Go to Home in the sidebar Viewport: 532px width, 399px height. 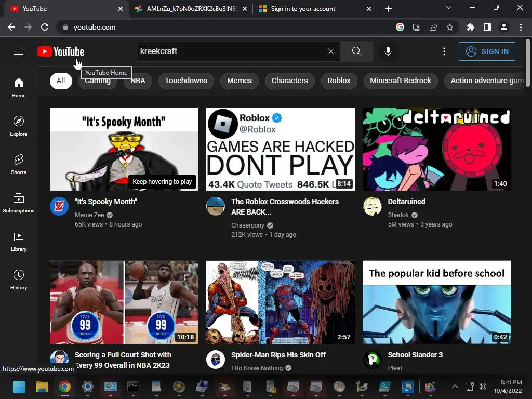(19, 87)
